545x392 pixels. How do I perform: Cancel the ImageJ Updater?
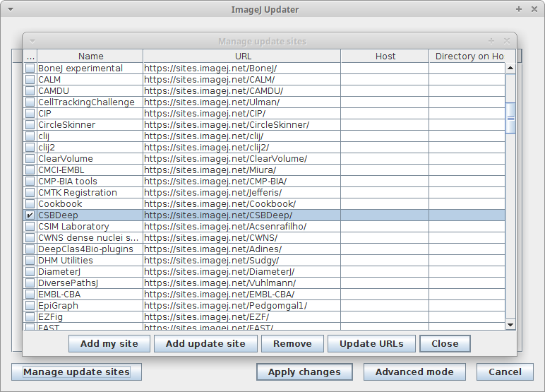(x=505, y=372)
